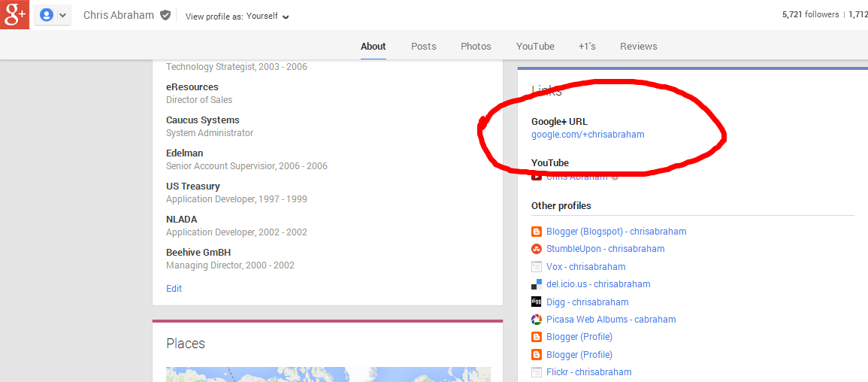Click the Digg icon
The height and width of the screenshot is (382, 868).
tap(537, 302)
